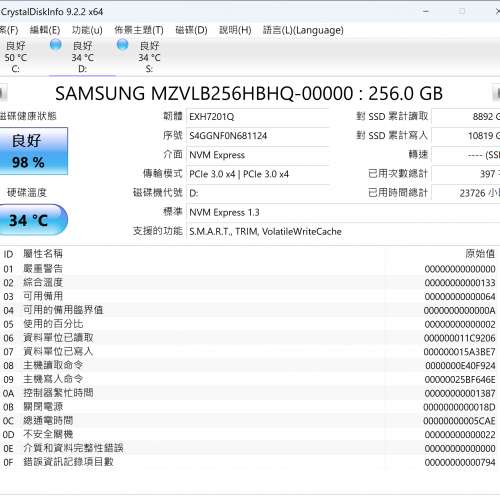Image resolution: width=500 pixels, height=500 pixels.
Task: Select attribute row 0A 控制器繁忙時間
Action: click(249, 393)
